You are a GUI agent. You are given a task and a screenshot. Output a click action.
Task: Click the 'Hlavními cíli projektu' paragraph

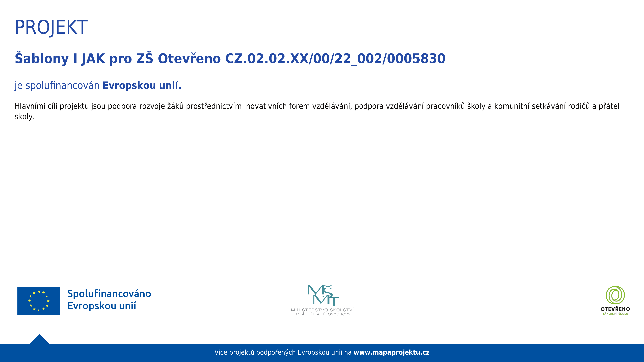317,111
